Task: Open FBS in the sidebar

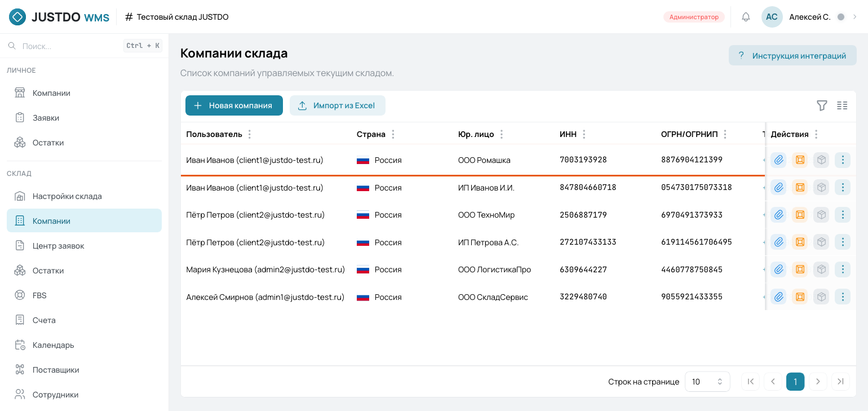Action: click(x=84, y=295)
